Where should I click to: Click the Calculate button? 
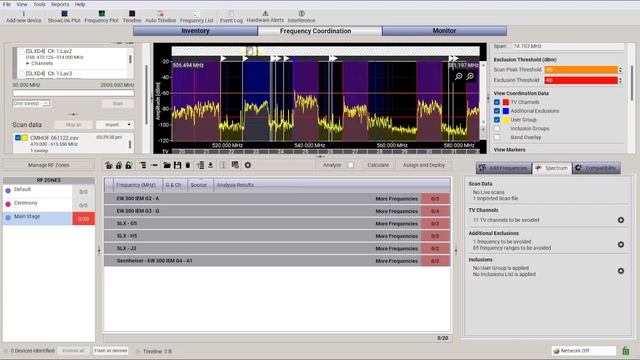[x=378, y=165]
